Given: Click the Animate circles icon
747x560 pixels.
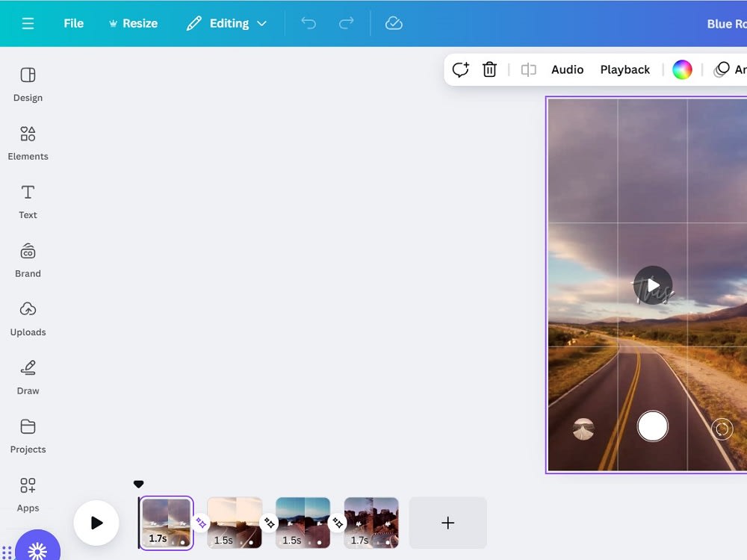Looking at the screenshot, I should (722, 69).
